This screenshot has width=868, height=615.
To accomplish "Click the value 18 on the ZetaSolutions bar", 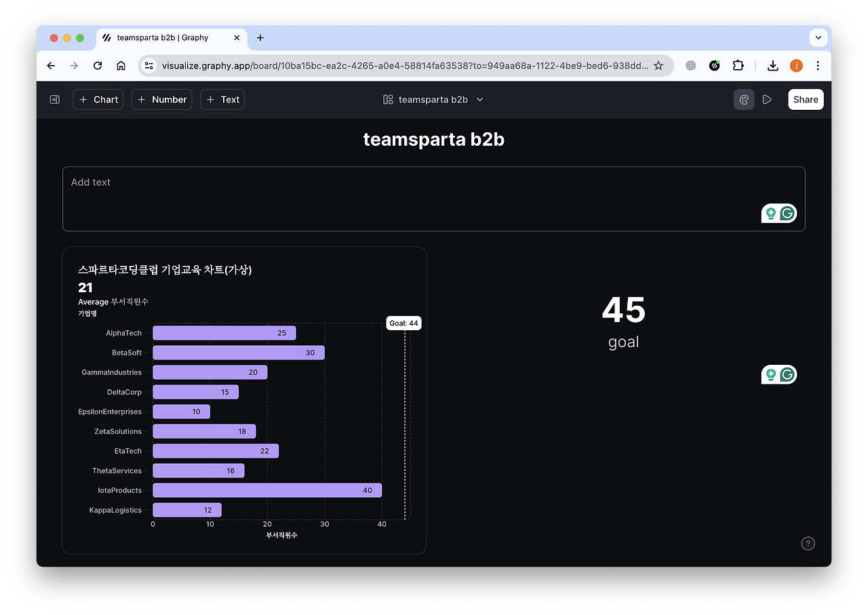I will coord(242,431).
